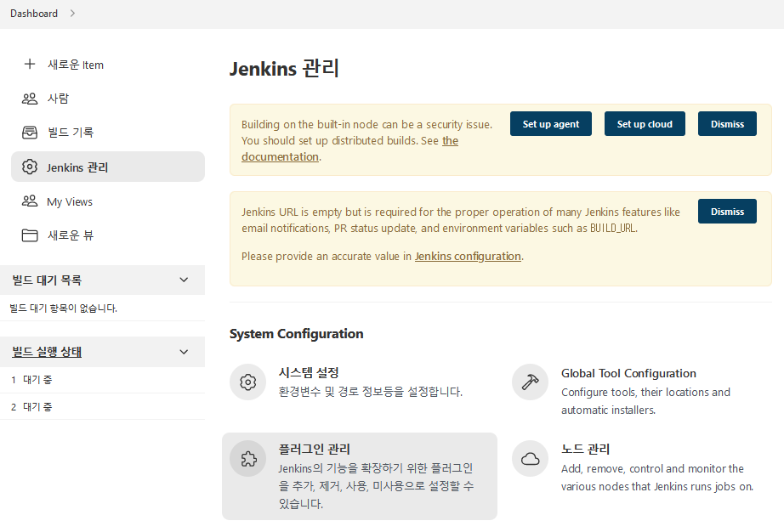Click the Set up cloud button

tap(645, 124)
